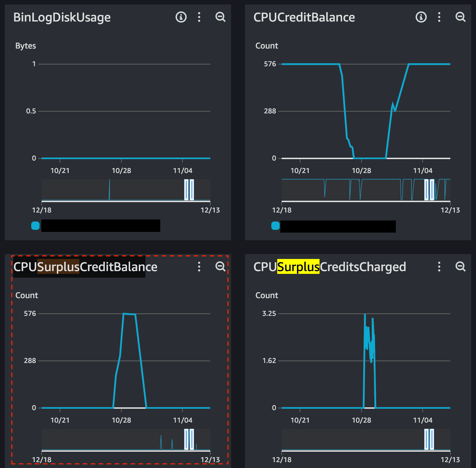Click the zoom-out magnifier on CPUSurplusCreditBalance
476x468 pixels.
220,267
